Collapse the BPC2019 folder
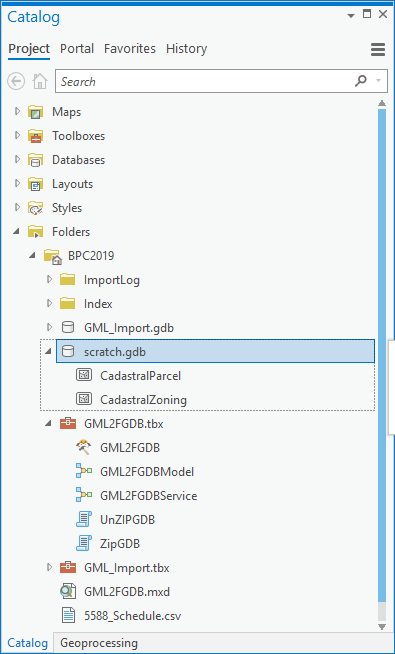This screenshot has width=395, height=654. pyautogui.click(x=33, y=256)
